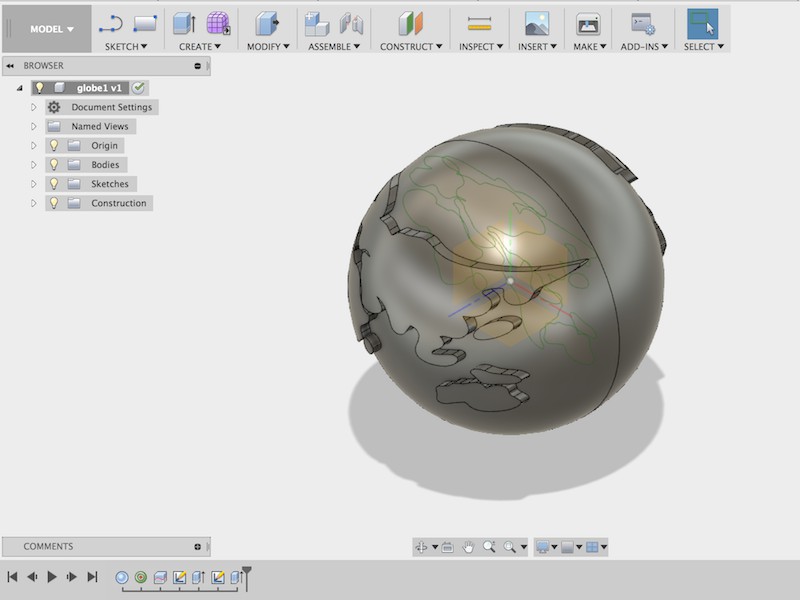Open the Viewports layout icon
The image size is (800, 600).
click(592, 547)
